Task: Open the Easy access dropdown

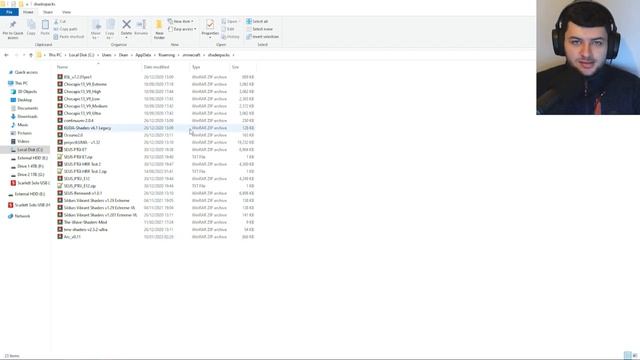Action: [x=182, y=29]
